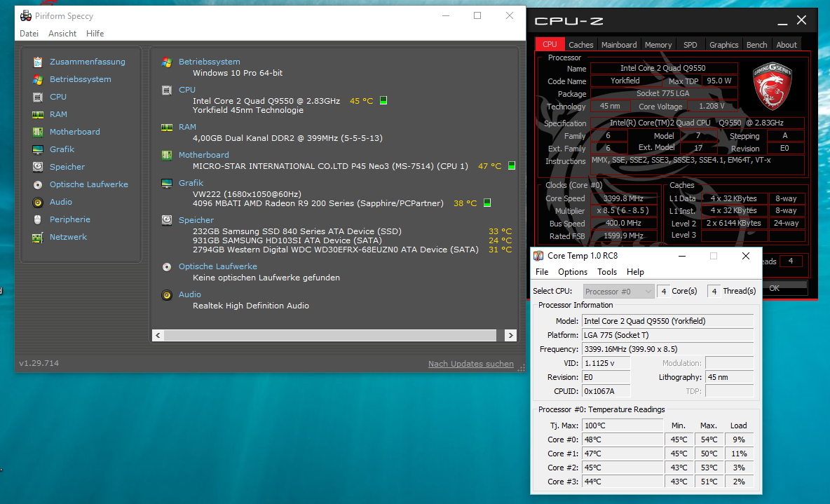The width and height of the screenshot is (830, 504).
Task: Click the Samsung SSD 840 Series drive entry
Action: click(297, 231)
